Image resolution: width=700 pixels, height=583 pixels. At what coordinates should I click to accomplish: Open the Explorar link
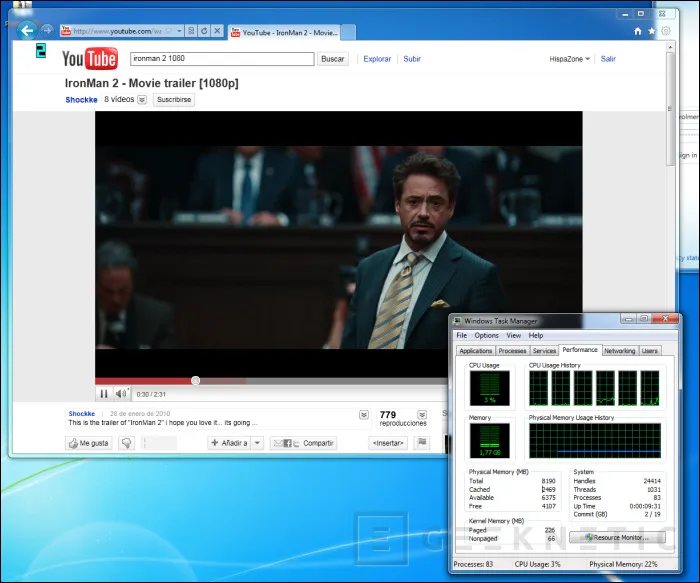(377, 58)
